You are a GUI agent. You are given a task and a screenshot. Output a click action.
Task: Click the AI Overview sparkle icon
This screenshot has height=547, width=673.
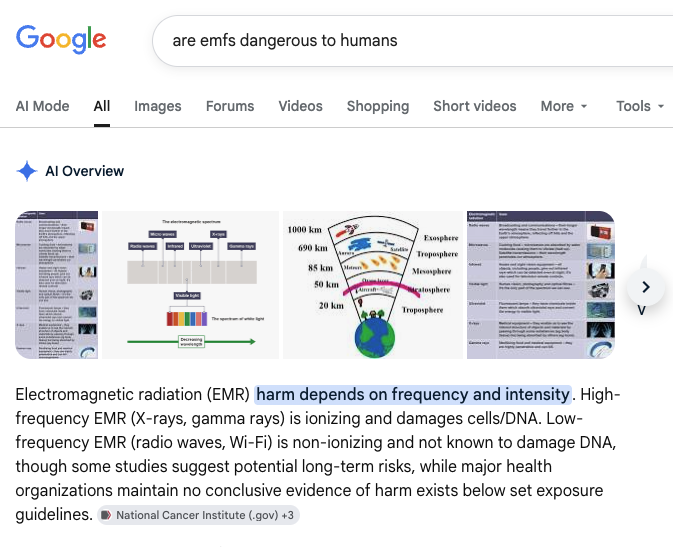coord(27,171)
